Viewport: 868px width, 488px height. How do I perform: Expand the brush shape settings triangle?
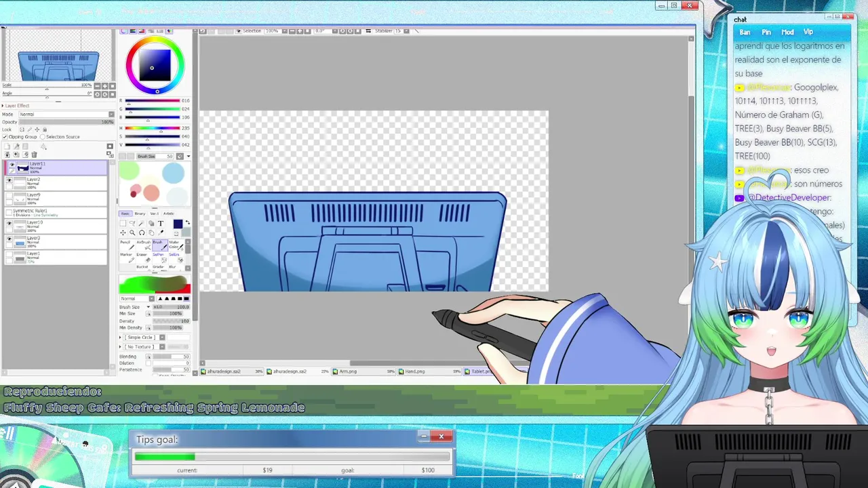pyautogui.click(x=120, y=338)
